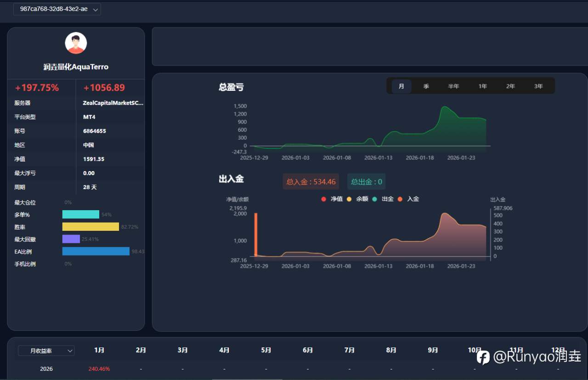The image size is (588, 380).
Task: Click the trader avatar image
Action: (76, 43)
